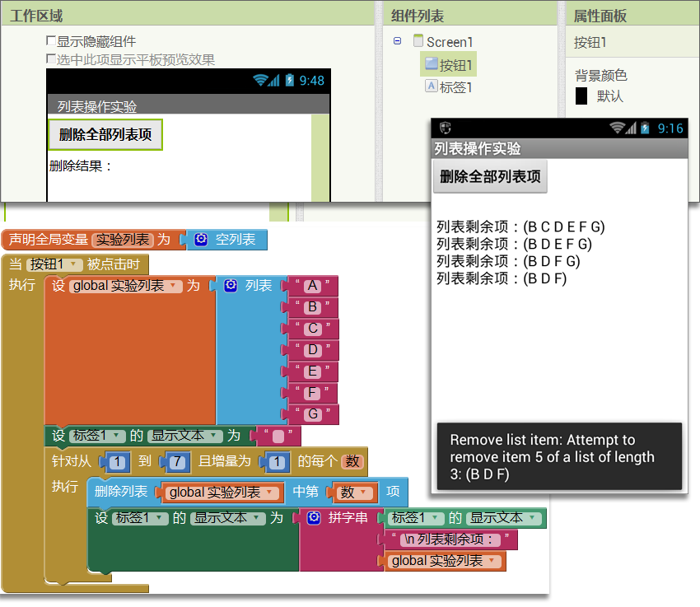The width and height of the screenshot is (700, 607).
Task: Open the global 实验列表 dropdown in set block
Action: click(x=175, y=287)
